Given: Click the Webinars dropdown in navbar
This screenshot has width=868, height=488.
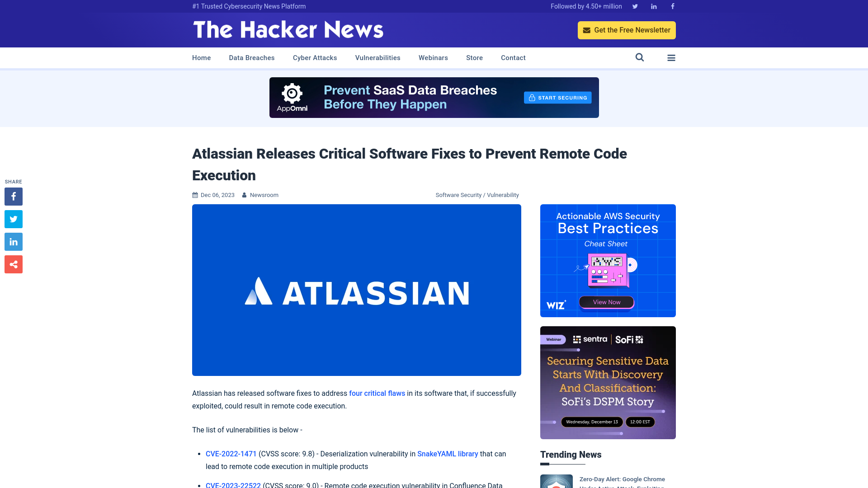Looking at the screenshot, I should click(x=433, y=57).
